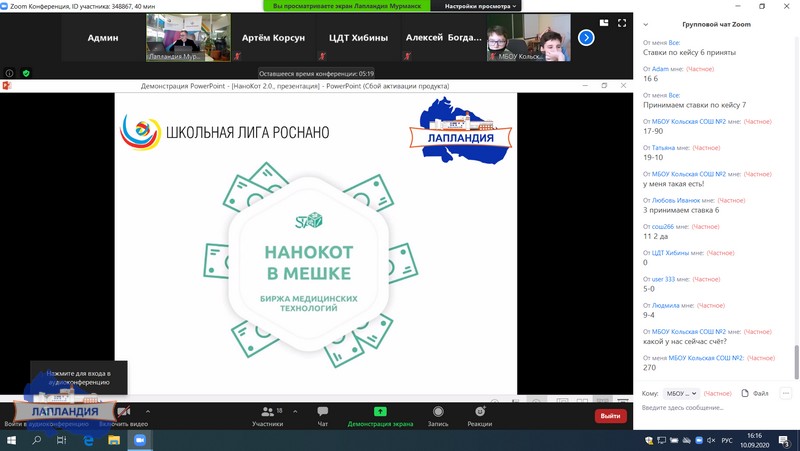Start recording with the Запись icon

438,411
